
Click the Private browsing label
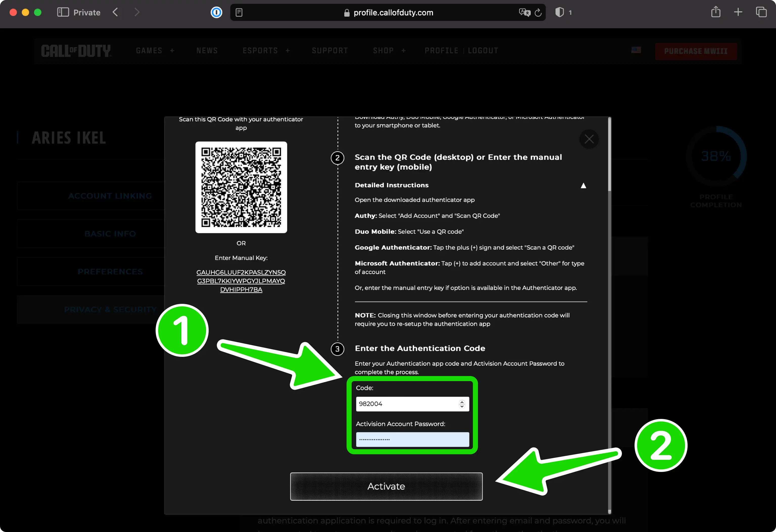[87, 13]
